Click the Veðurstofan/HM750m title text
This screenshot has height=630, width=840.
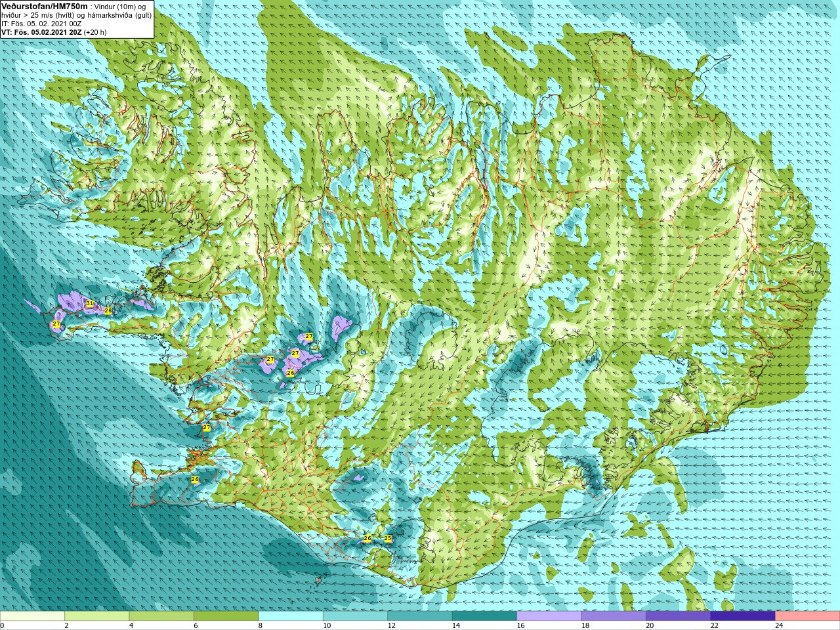[x=45, y=6]
